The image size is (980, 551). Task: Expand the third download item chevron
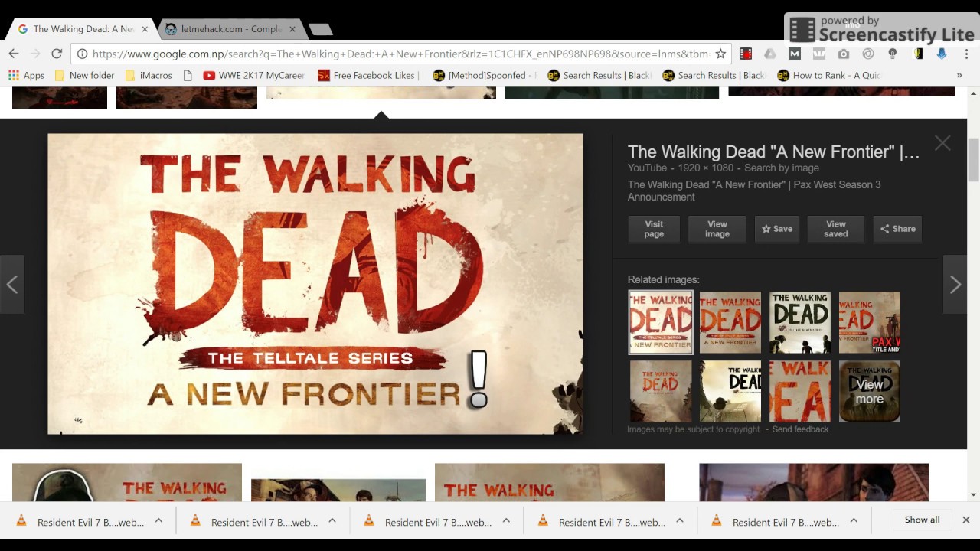(x=506, y=520)
